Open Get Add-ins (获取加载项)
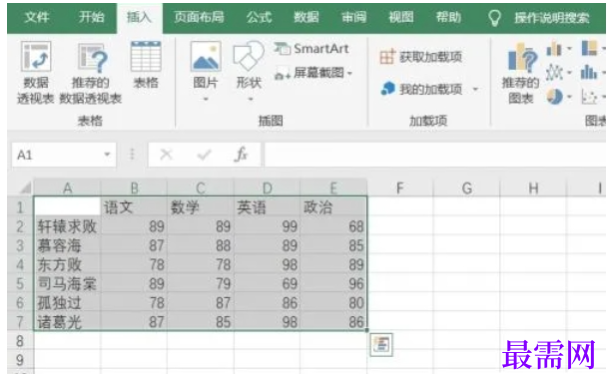The image size is (614, 386). click(x=421, y=57)
